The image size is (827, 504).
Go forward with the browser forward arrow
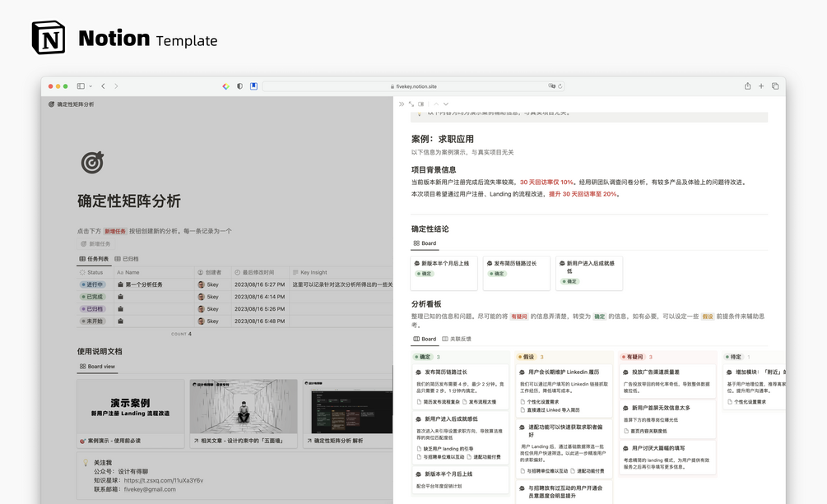[x=116, y=86]
